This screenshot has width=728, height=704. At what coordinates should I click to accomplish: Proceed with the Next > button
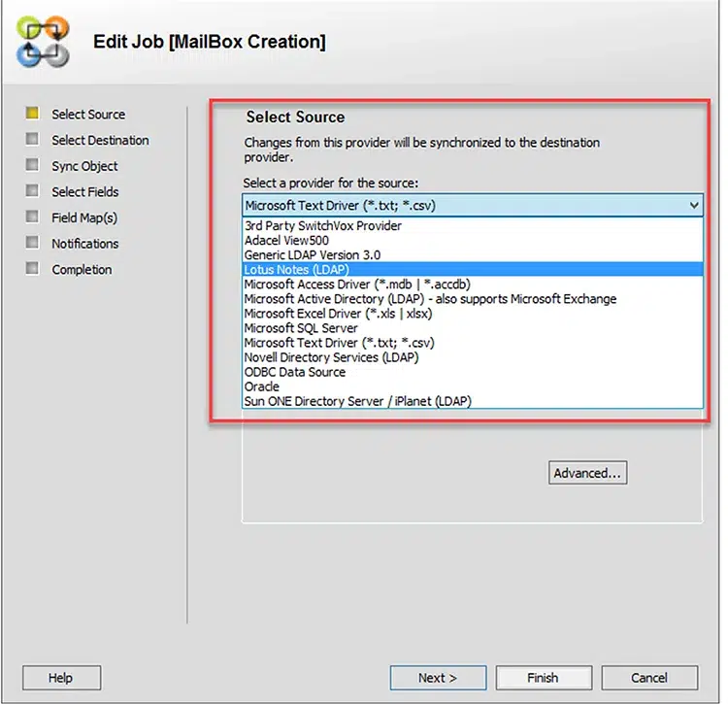(x=438, y=678)
